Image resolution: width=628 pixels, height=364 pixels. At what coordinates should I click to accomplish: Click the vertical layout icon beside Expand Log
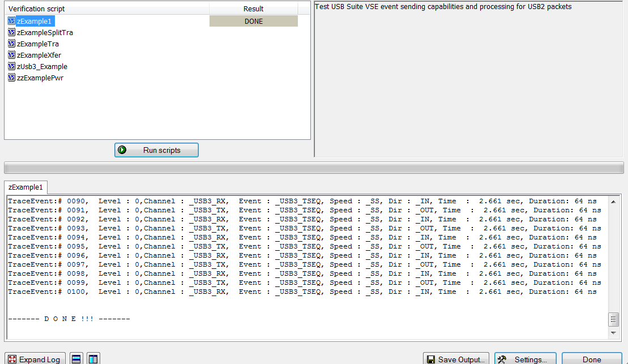click(93, 359)
